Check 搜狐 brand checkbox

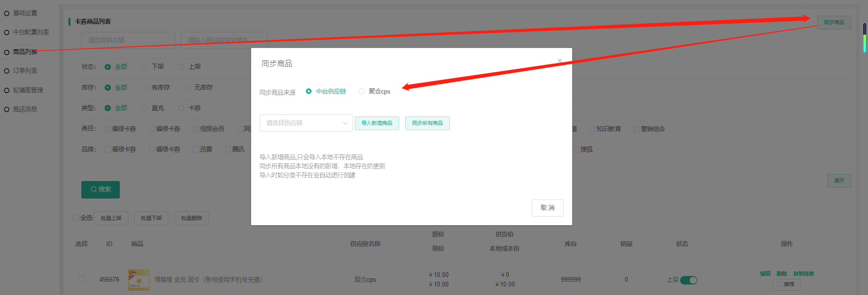tap(576, 149)
